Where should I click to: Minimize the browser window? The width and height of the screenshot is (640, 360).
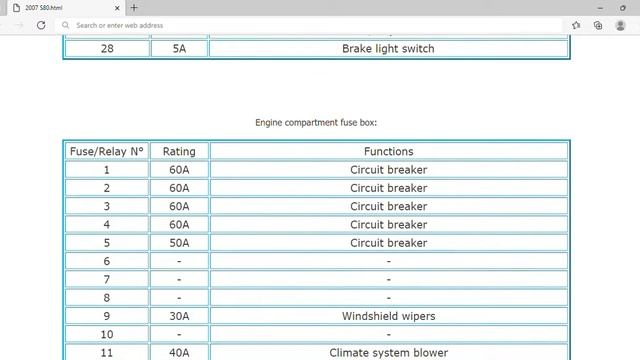[600, 8]
